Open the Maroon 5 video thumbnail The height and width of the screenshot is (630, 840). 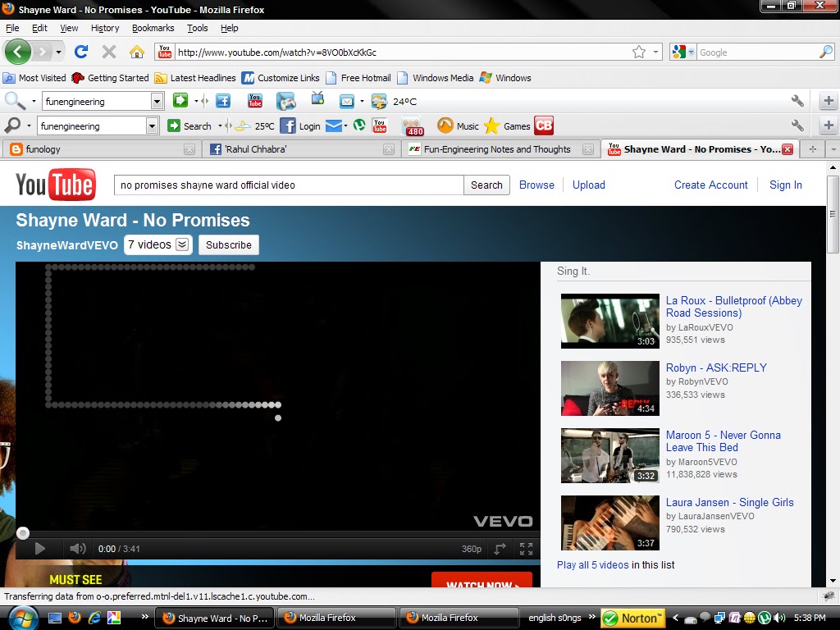[x=609, y=455]
